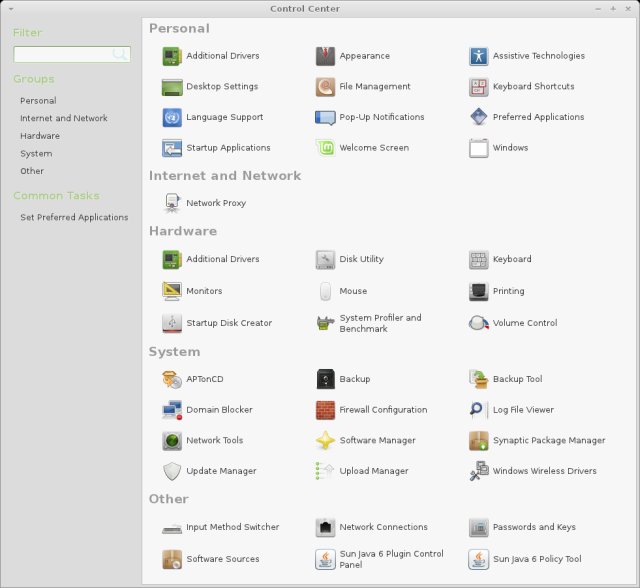Open Preferred Applications icon in Personal

[478, 117]
